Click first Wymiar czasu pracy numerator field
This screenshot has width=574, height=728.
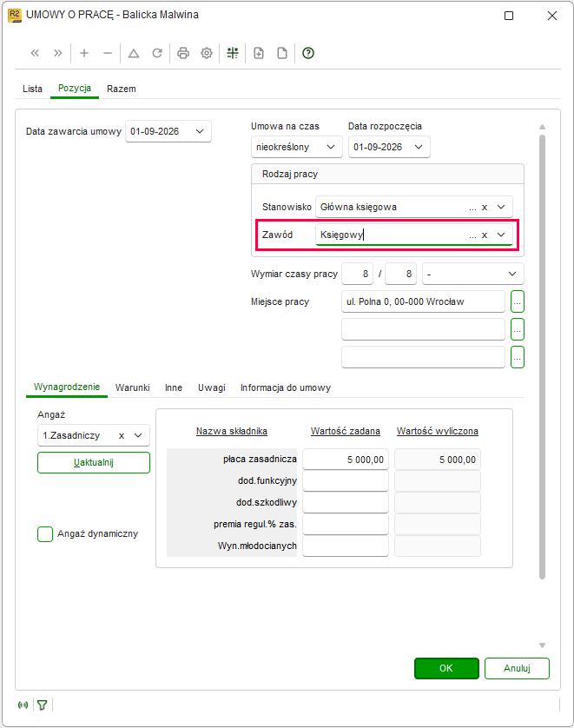pyautogui.click(x=357, y=274)
